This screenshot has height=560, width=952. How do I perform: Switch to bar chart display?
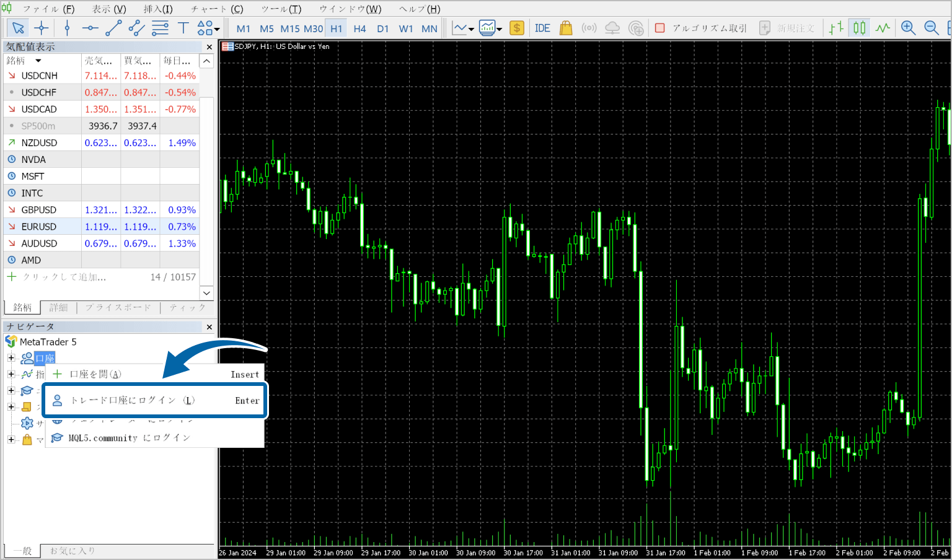pos(837,28)
